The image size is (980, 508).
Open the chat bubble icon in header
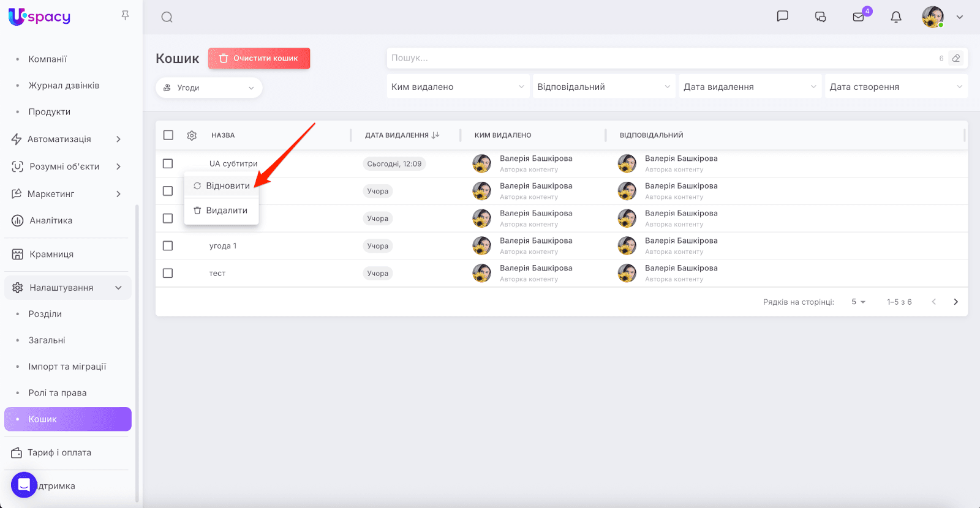coord(782,17)
